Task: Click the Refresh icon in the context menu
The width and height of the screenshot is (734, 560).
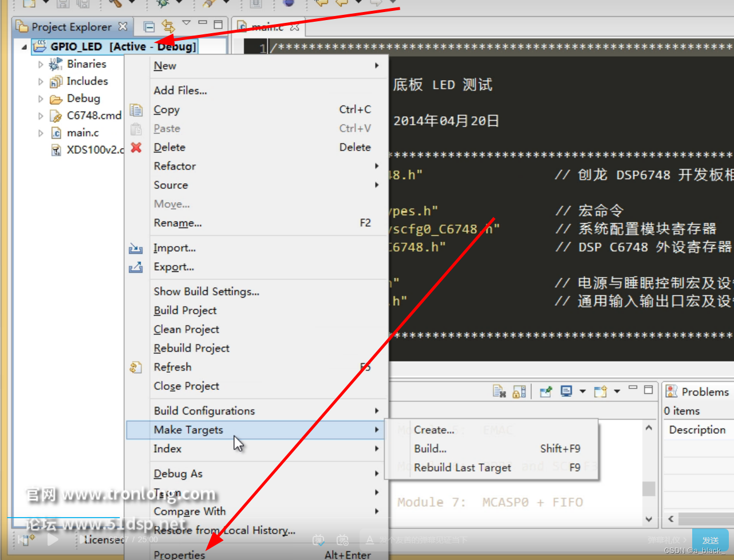Action: coord(136,367)
